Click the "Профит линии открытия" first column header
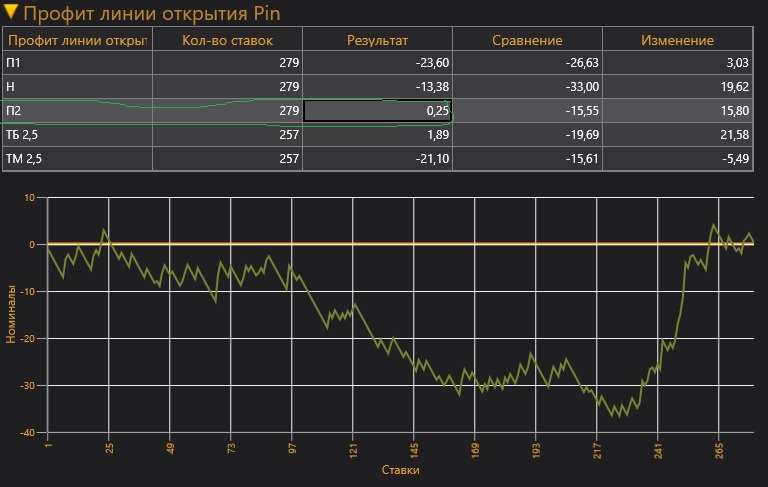This screenshot has height=487, width=768. click(x=77, y=40)
